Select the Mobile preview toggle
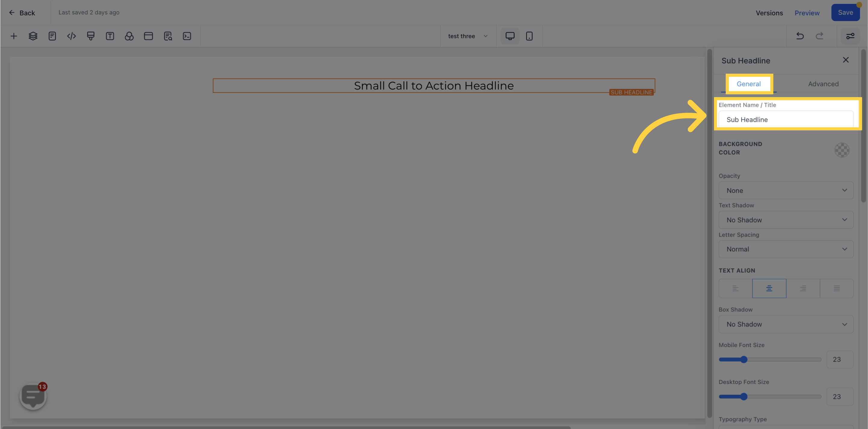868x429 pixels. point(529,36)
